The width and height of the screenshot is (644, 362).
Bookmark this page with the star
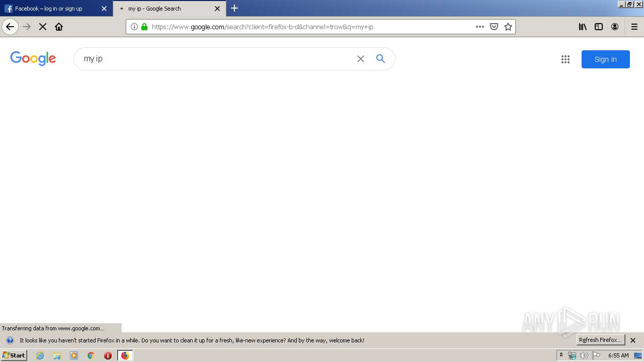point(508,27)
